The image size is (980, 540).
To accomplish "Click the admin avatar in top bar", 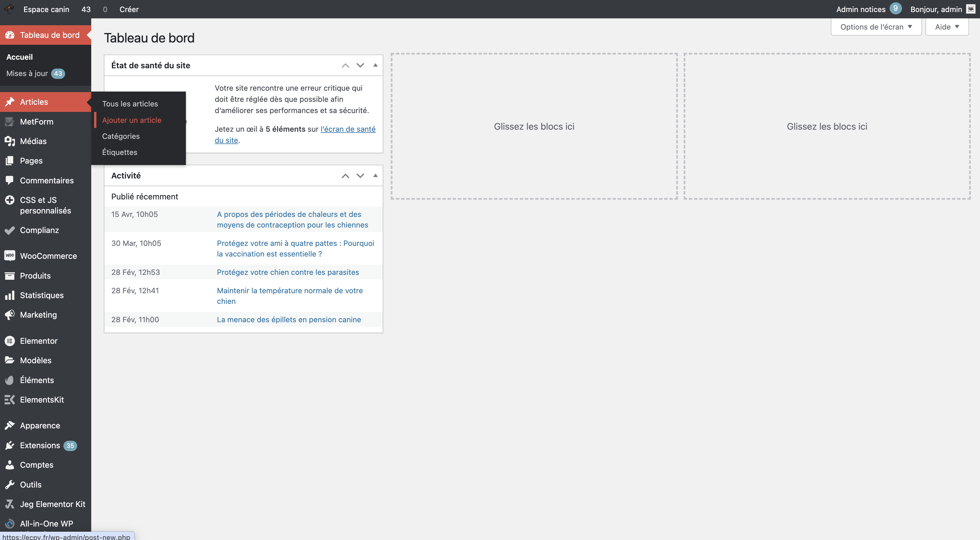I will click(x=971, y=9).
